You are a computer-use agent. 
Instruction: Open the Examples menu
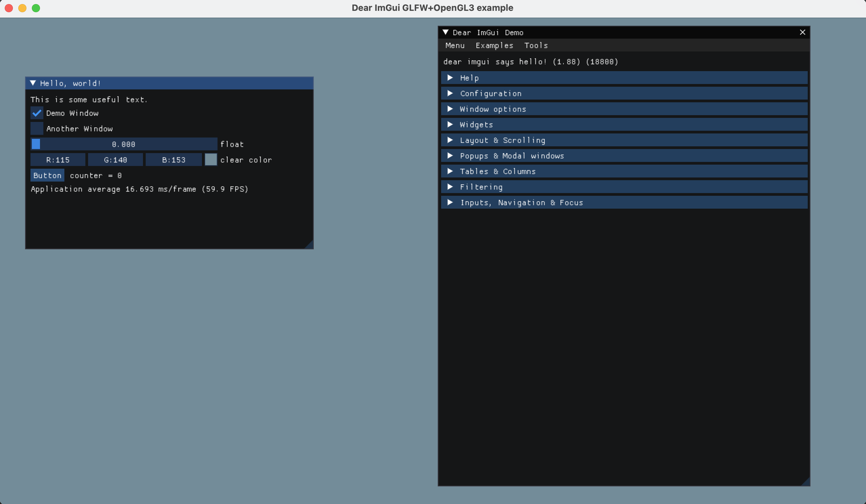[494, 45]
